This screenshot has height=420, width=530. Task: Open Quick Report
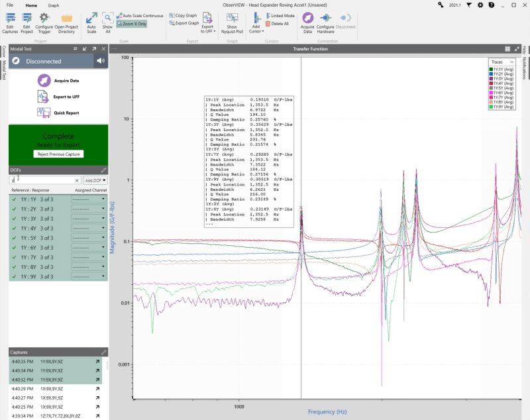(x=58, y=113)
